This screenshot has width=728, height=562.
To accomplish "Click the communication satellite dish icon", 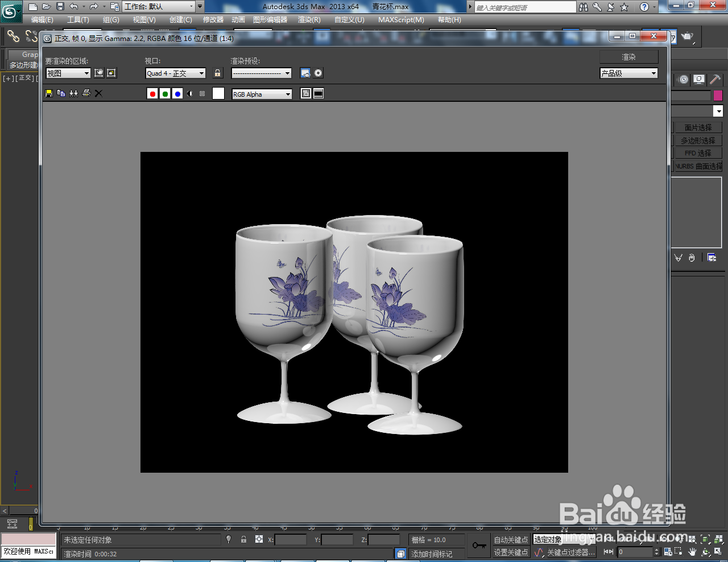I will coord(611,7).
